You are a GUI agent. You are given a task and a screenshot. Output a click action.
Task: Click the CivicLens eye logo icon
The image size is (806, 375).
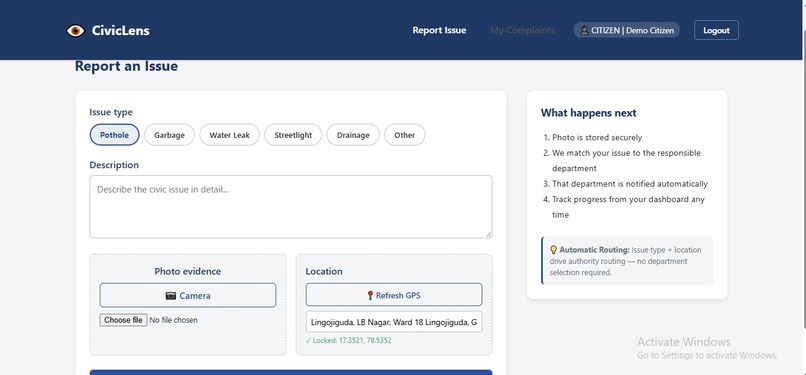click(x=75, y=30)
